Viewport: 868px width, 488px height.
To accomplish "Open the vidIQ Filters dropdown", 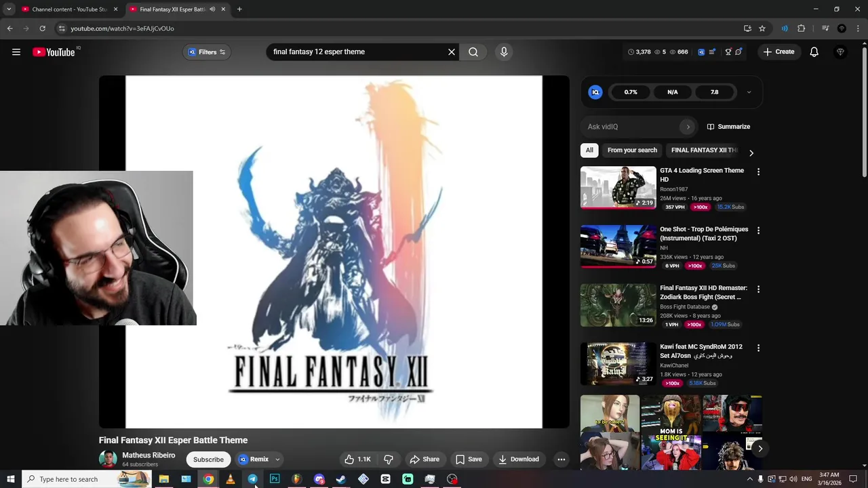I will [207, 52].
